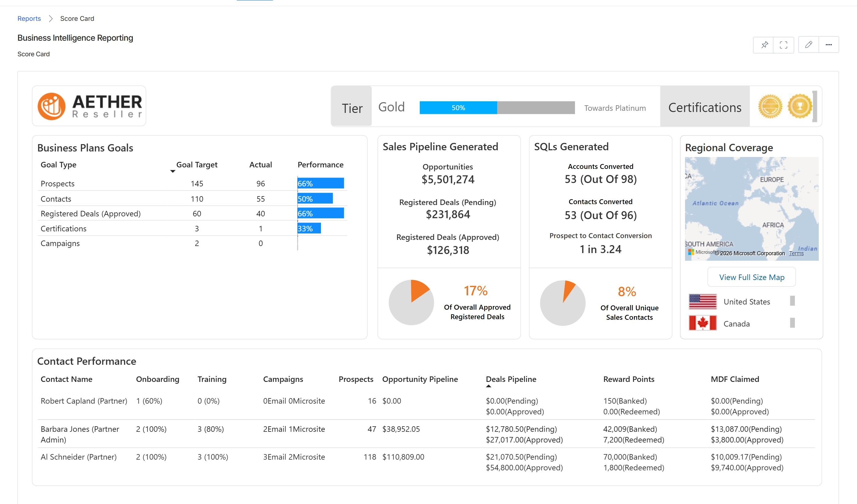Click the Aether Reseller logo
The image size is (857, 504).
pyautogui.click(x=89, y=106)
